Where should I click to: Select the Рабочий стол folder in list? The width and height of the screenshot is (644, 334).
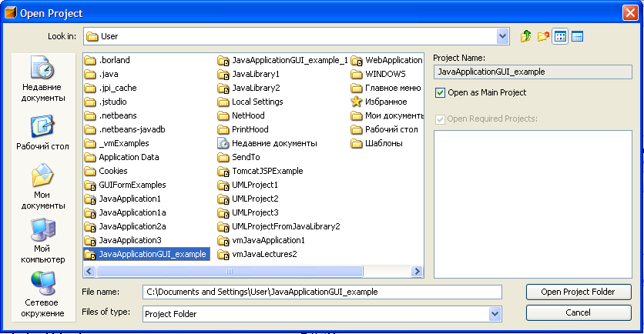pyautogui.click(x=384, y=129)
